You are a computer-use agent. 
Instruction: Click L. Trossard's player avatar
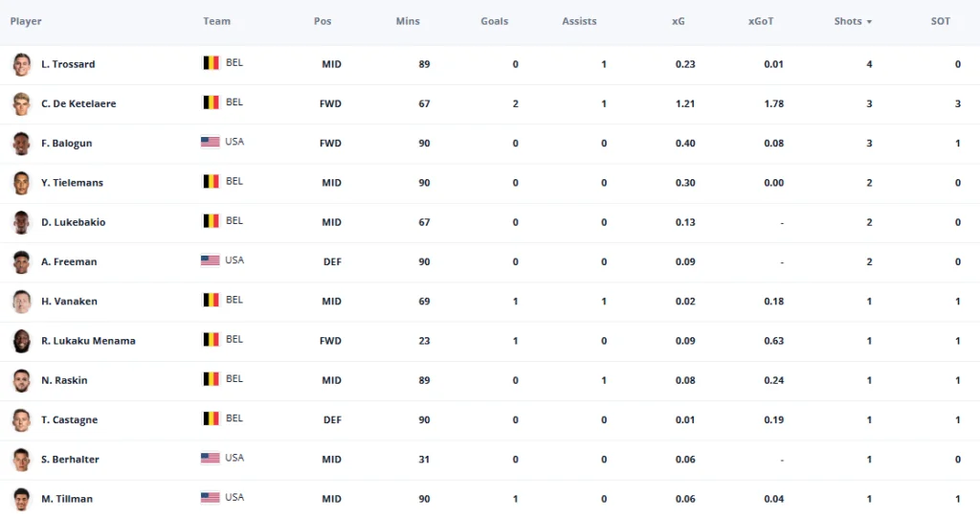[21, 64]
